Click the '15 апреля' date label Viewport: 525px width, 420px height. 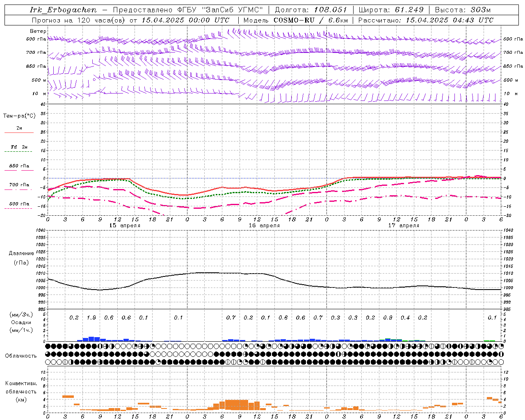(x=125, y=226)
